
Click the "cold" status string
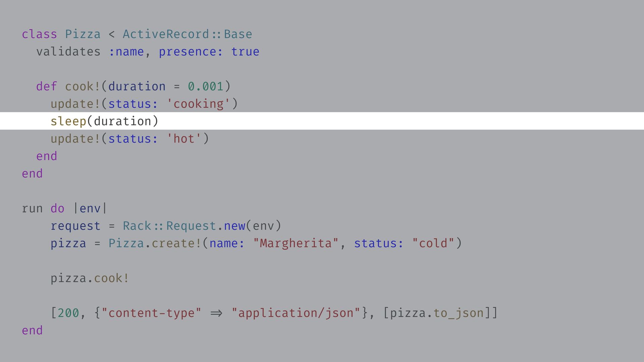pos(433,243)
